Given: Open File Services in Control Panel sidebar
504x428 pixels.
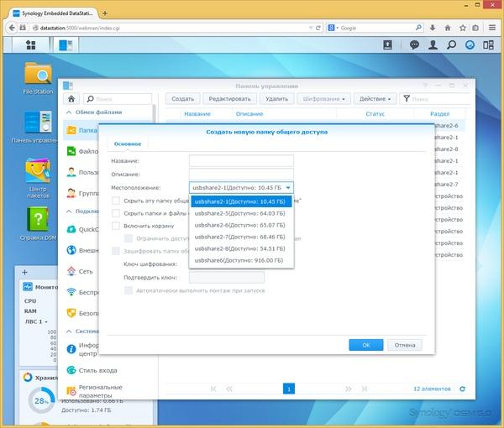Looking at the screenshot, I should coord(81,151).
